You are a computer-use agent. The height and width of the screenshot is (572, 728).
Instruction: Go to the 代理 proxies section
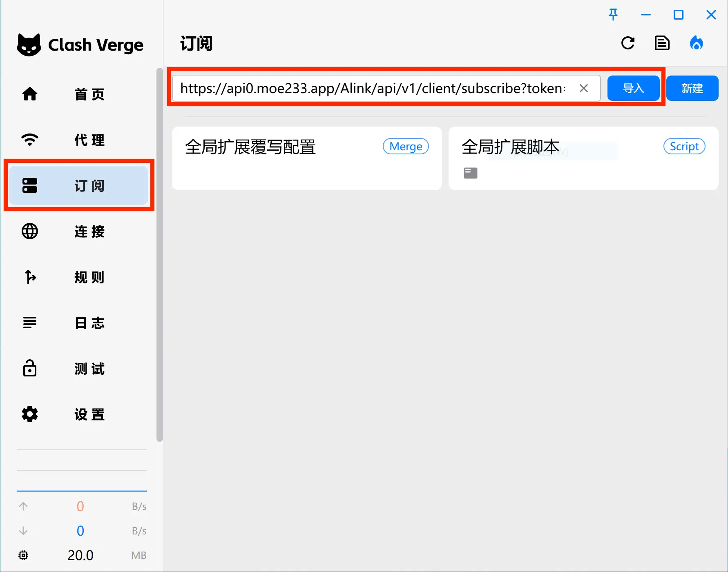click(x=78, y=140)
